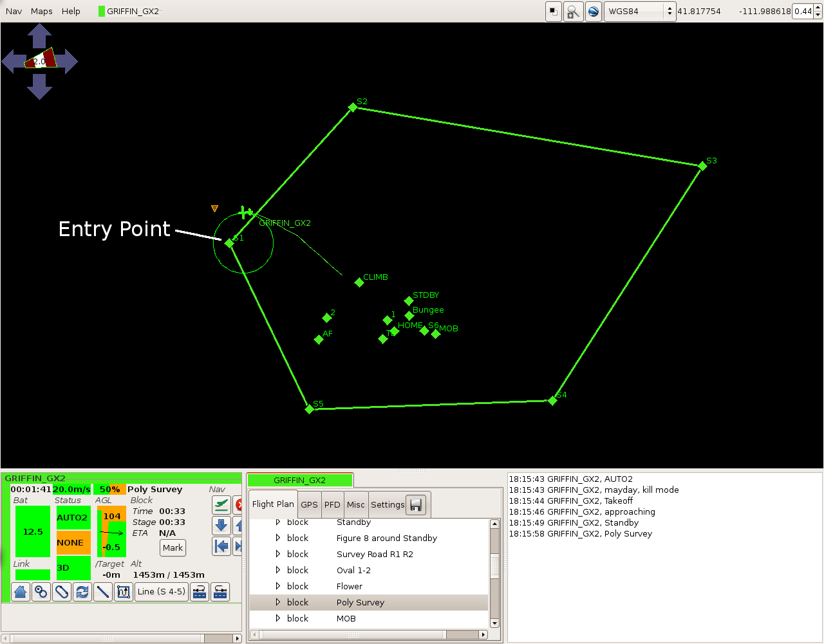
Task: Activate the Oval flight pattern button
Action: click(x=62, y=592)
